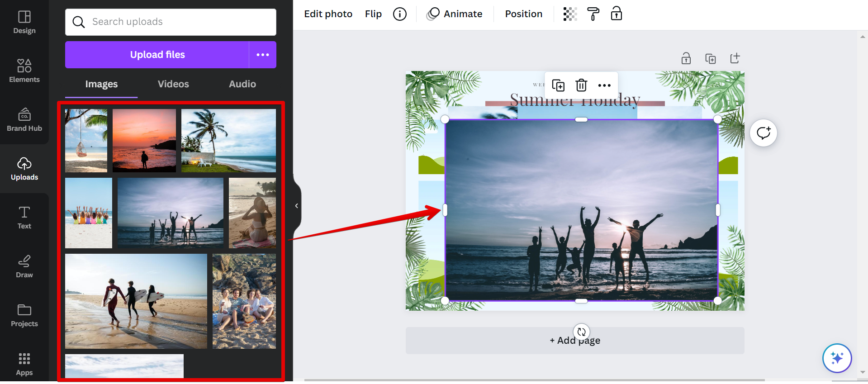868x384 pixels.
Task: Open the Uploads panel
Action: [x=24, y=169]
